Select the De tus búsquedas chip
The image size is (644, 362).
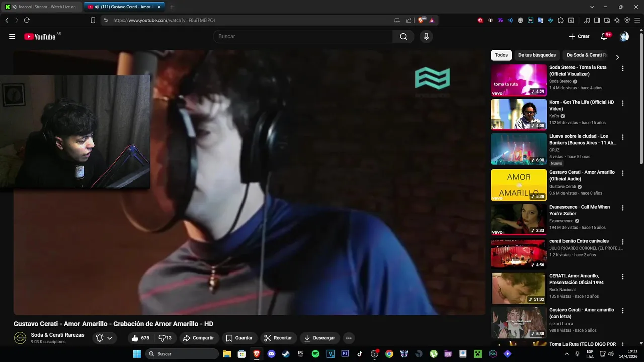point(537,55)
